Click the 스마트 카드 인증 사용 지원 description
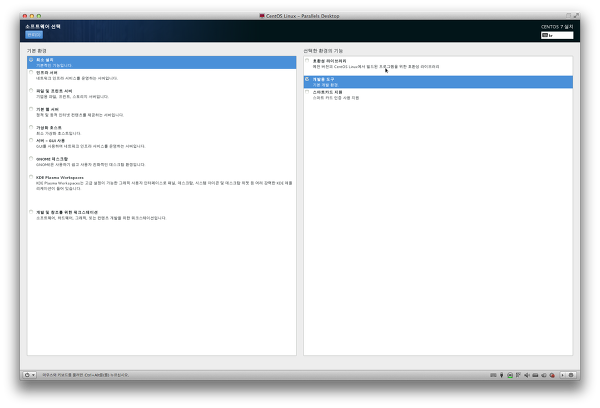 click(x=336, y=98)
